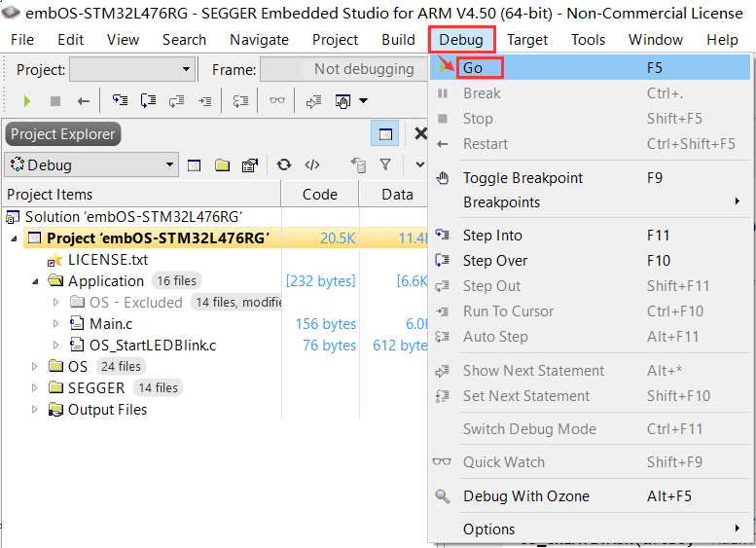Click the project options icon in Project Explorer
756x548 pixels.
pos(250,164)
